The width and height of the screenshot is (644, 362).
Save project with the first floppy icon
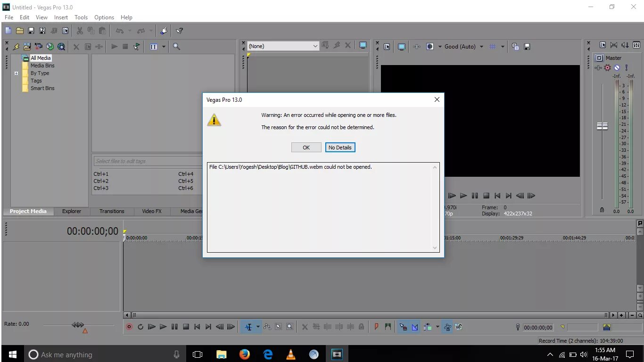click(x=31, y=31)
